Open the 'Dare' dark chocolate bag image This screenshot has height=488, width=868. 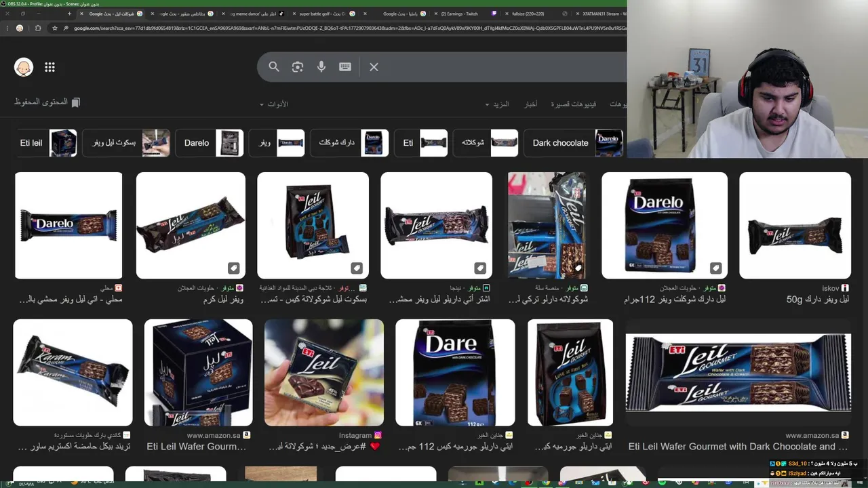point(455,373)
